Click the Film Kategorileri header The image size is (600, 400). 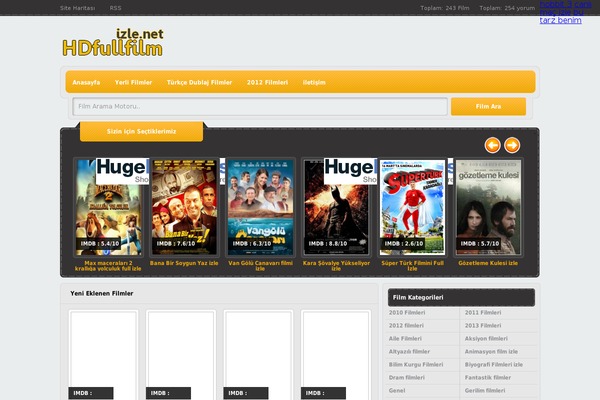point(461,297)
